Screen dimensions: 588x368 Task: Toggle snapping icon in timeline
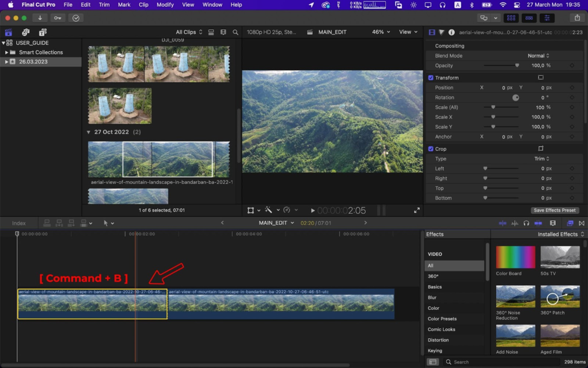[538, 223]
